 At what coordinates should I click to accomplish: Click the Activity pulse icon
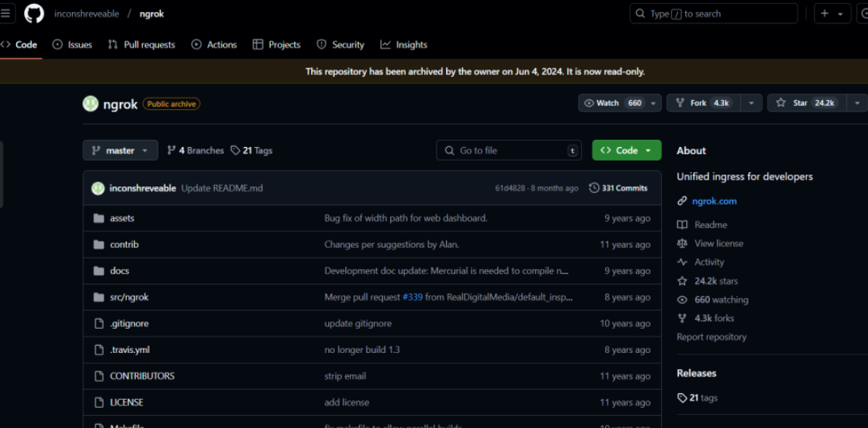(682, 262)
